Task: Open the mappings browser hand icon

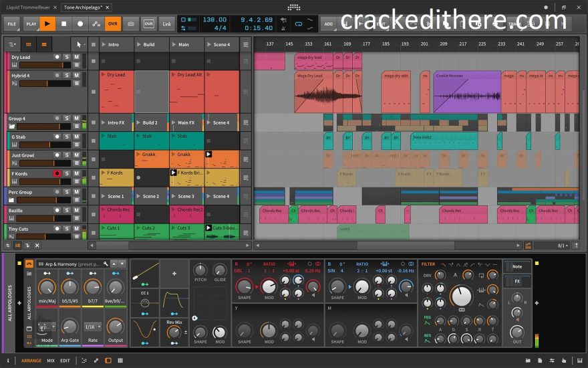Action: point(564,361)
